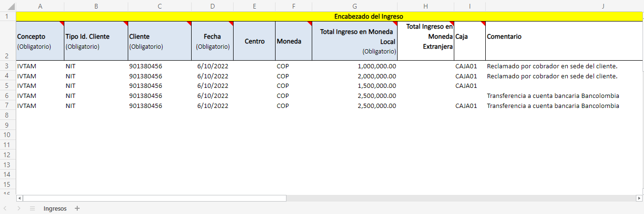Select row 5 header

[7, 86]
